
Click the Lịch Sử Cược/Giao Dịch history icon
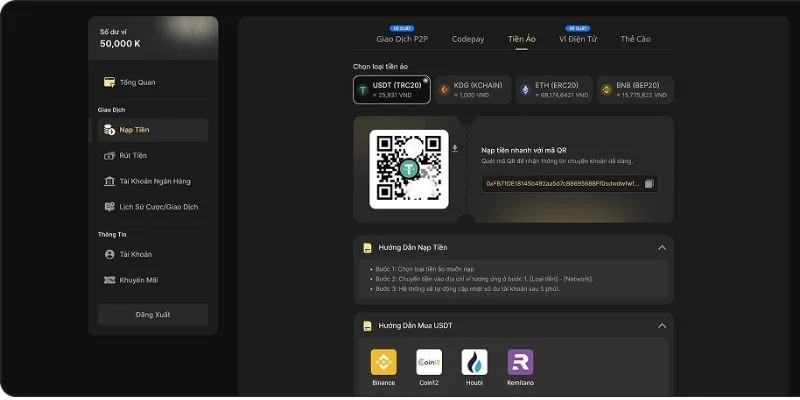[109, 207]
